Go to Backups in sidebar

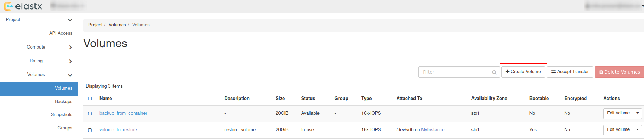pyautogui.click(x=64, y=101)
